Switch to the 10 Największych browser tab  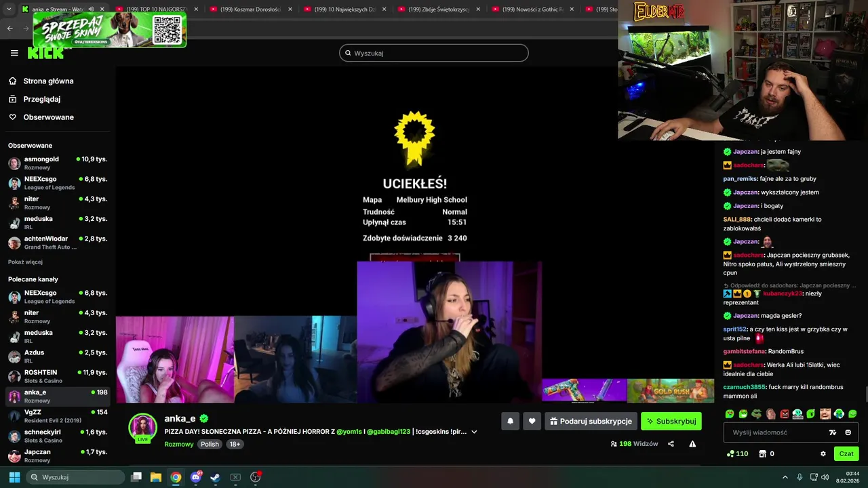344,9
